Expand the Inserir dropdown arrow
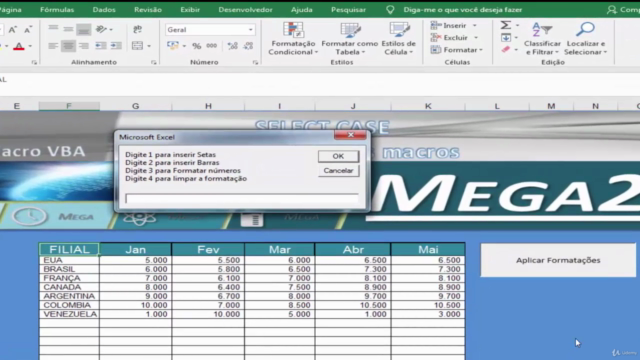 [x=475, y=25]
